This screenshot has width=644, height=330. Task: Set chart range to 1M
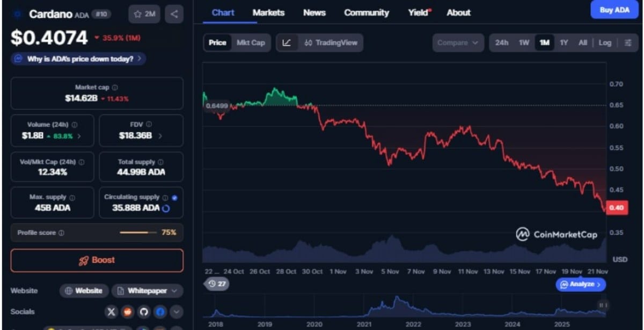[x=544, y=42]
